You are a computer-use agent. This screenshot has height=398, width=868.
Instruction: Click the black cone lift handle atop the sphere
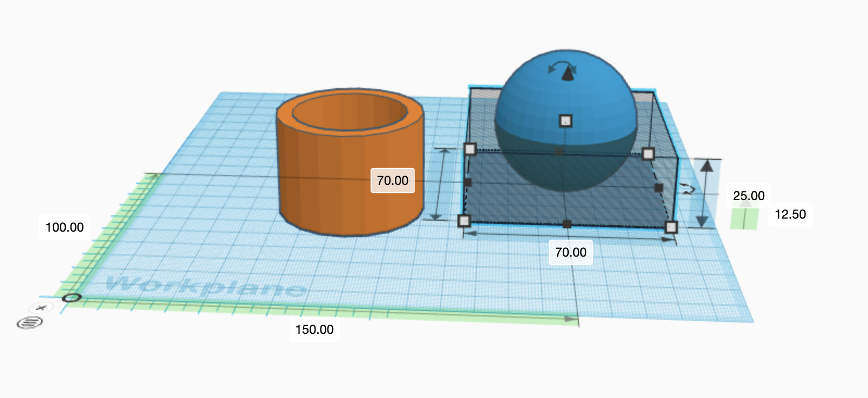coord(568,73)
